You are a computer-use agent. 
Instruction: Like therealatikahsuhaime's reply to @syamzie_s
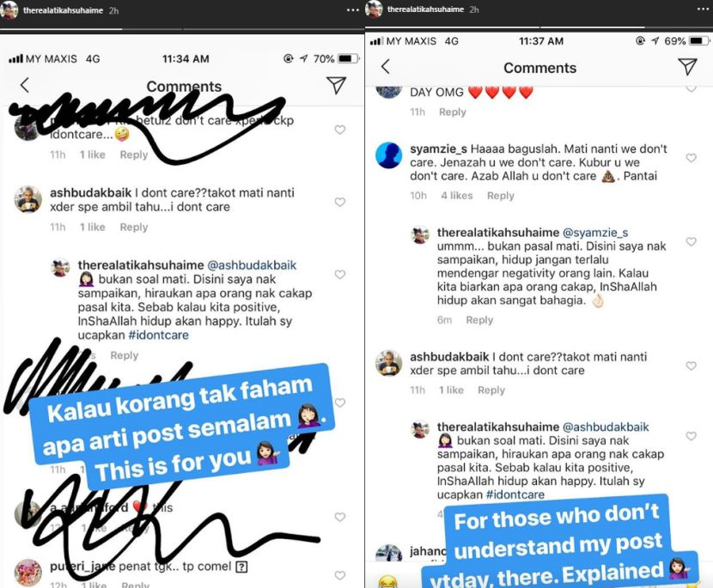692,241
